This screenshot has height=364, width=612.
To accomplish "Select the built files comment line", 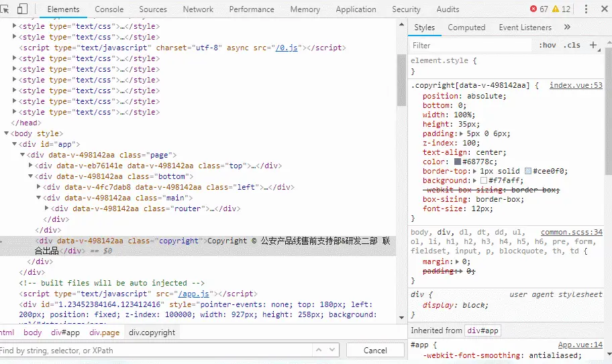I will point(111,283).
